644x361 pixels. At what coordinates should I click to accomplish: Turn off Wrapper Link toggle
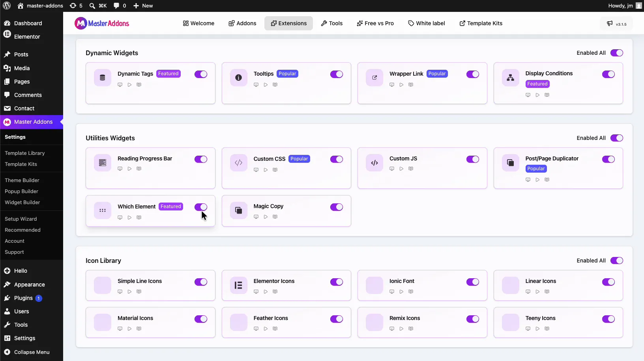(473, 74)
